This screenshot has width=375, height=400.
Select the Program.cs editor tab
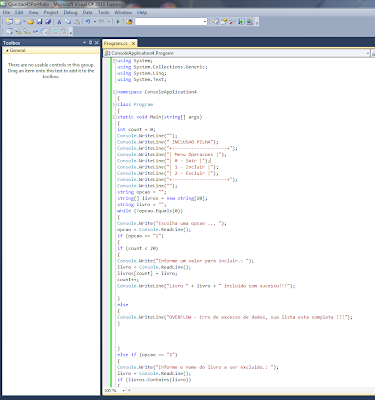(116, 43)
